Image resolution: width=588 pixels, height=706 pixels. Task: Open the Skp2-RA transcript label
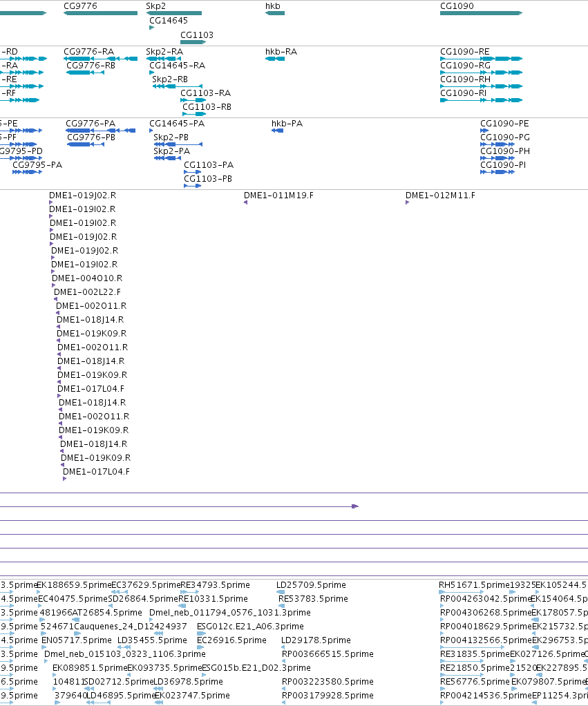tap(164, 51)
